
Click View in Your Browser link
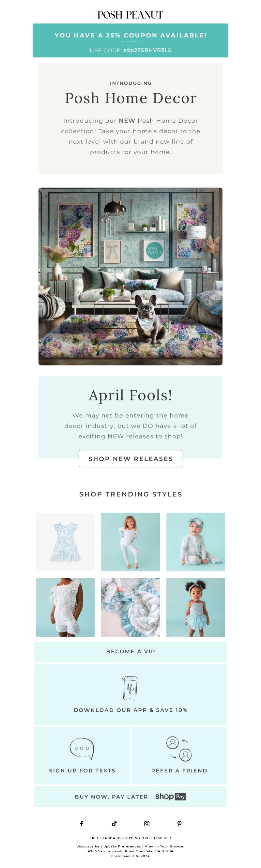165,846
